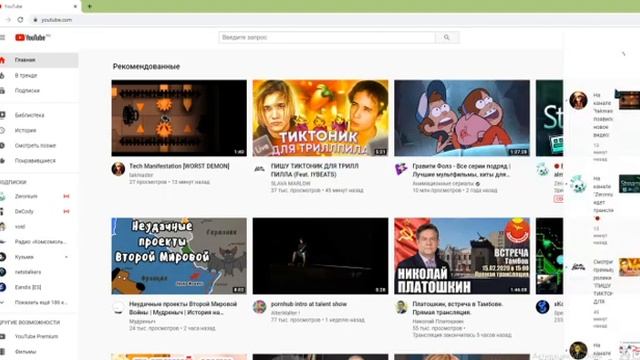Viewport: 640px width, 360px height.
Task: Click the search magnifier button
Action: click(x=447, y=37)
